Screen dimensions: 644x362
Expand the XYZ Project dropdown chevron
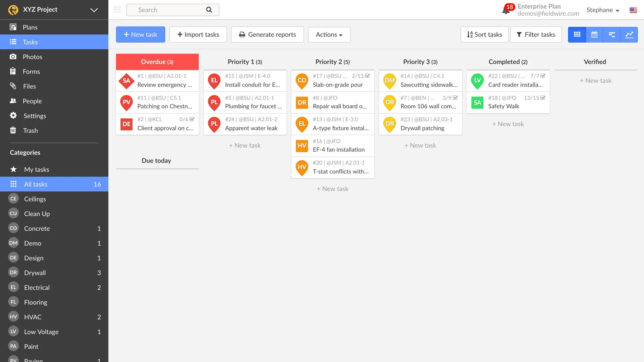[94, 10]
